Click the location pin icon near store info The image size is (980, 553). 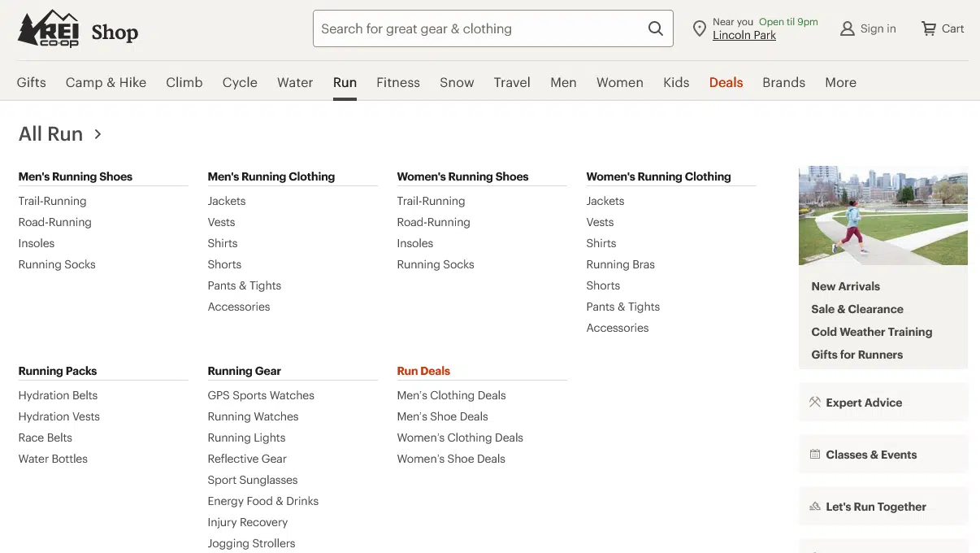(700, 28)
